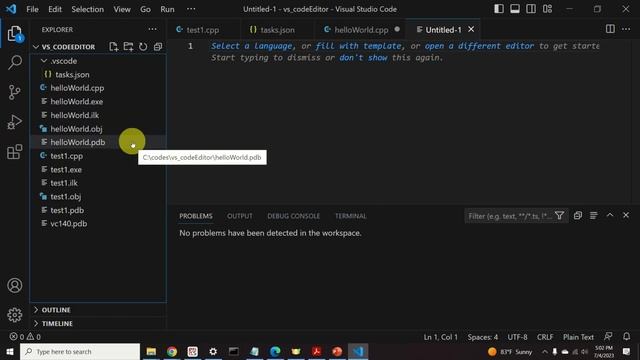Image resolution: width=640 pixels, height=360 pixels.
Task: Click 'Ln 1, Col 1' in status bar
Action: click(440, 337)
